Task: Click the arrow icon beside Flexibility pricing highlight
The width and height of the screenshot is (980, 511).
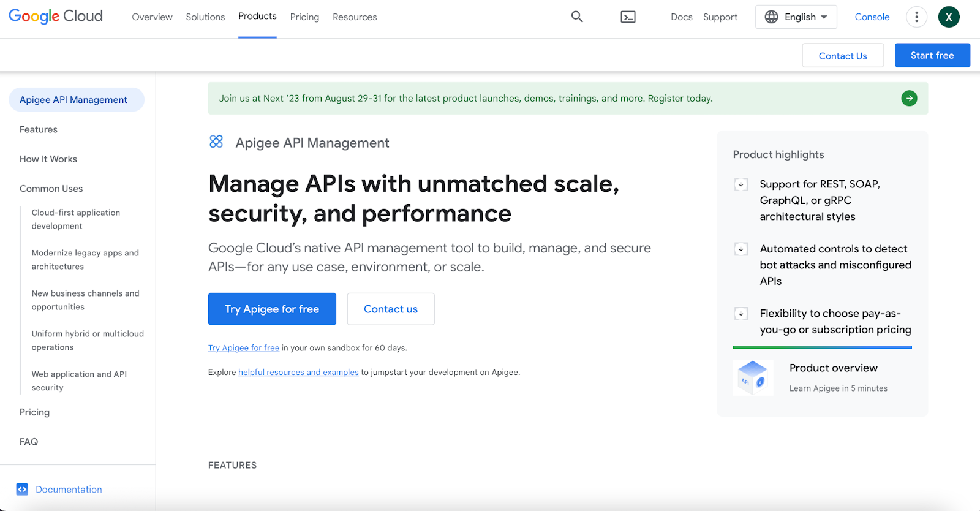Action: tap(741, 314)
